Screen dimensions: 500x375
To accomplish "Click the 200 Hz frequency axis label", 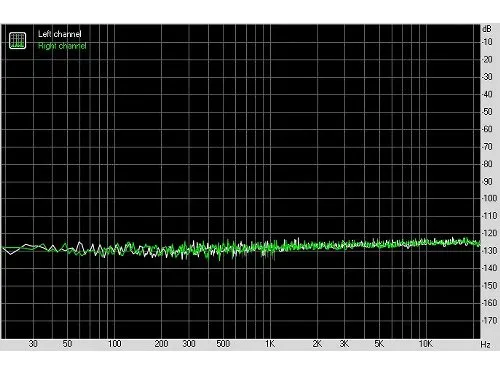I will (x=161, y=344).
